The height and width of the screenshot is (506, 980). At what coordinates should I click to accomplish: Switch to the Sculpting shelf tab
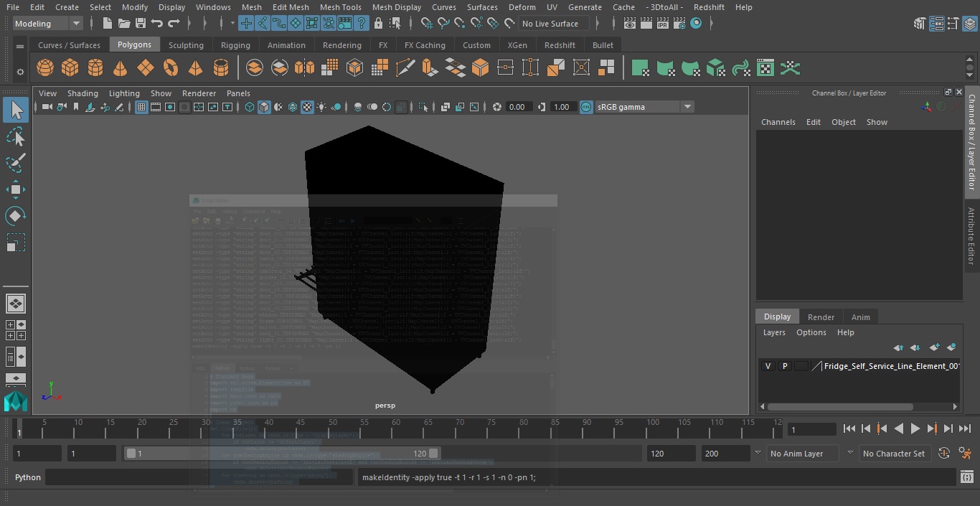click(186, 45)
